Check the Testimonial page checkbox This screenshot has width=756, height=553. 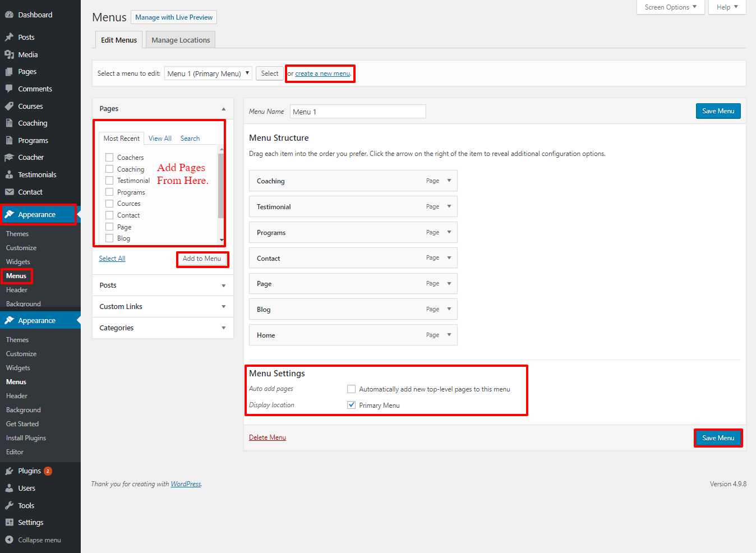(x=109, y=181)
